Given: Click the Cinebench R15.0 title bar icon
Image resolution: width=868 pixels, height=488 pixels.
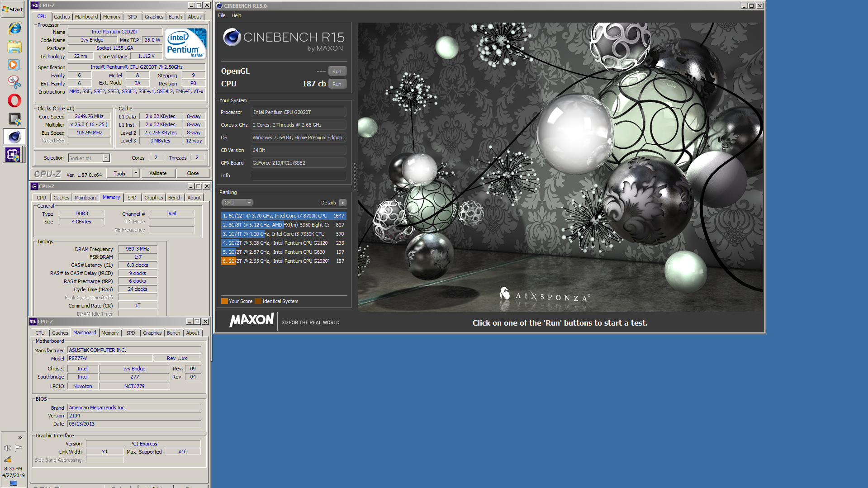Looking at the screenshot, I should coord(219,6).
